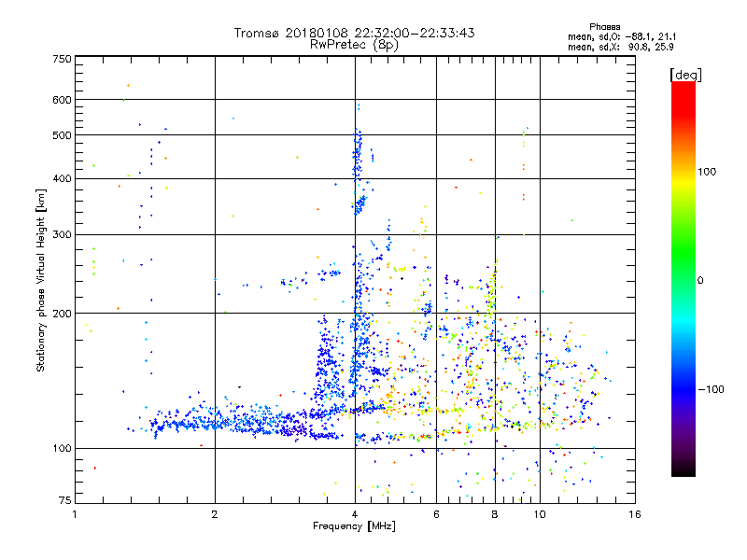Click the x-axis tick '2'
The width and height of the screenshot is (747, 560).
pyautogui.click(x=215, y=514)
